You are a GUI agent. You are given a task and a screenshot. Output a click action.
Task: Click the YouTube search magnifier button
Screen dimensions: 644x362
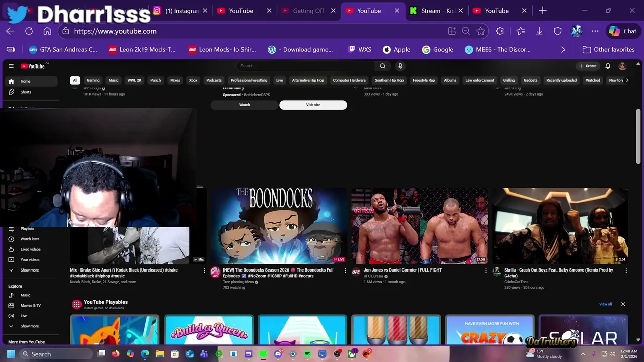coord(383,66)
